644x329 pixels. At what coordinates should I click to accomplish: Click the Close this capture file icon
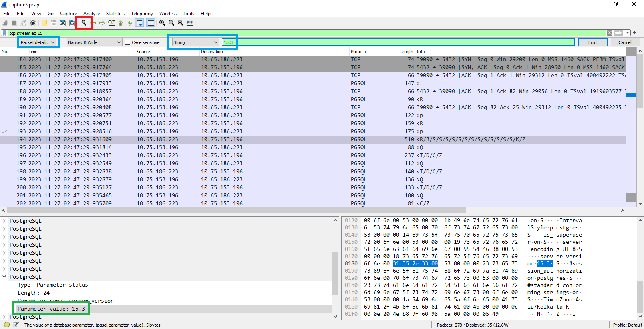click(x=63, y=23)
